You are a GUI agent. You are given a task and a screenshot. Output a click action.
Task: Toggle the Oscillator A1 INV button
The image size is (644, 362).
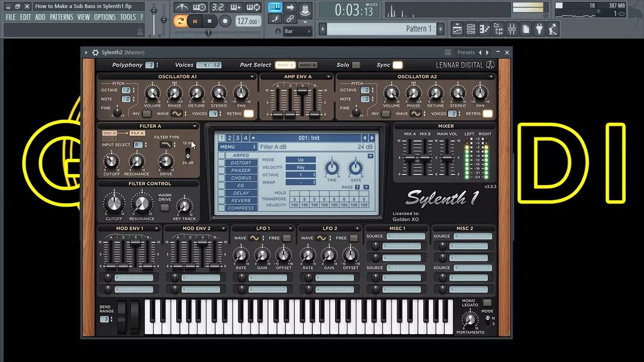click(146, 114)
